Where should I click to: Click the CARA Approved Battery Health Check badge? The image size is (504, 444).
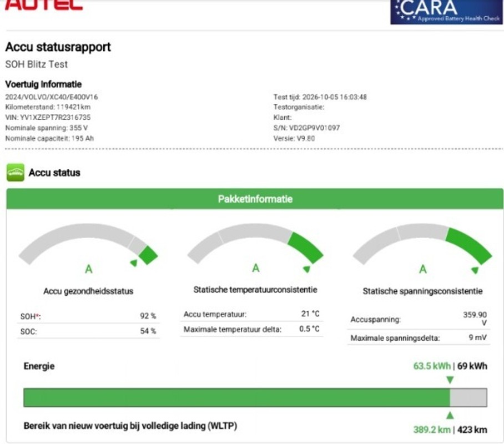click(446, 12)
